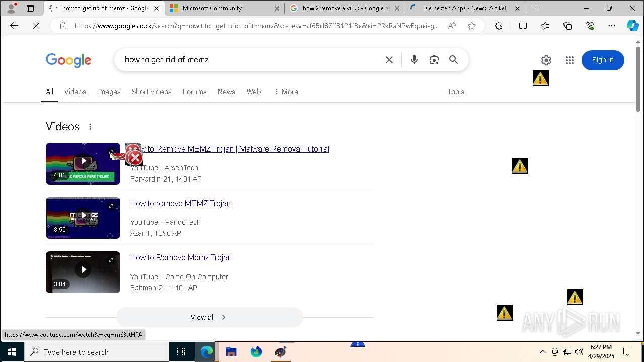This screenshot has width=644, height=362.
Task: Open the notification center icon
Action: pyautogui.click(x=627, y=352)
